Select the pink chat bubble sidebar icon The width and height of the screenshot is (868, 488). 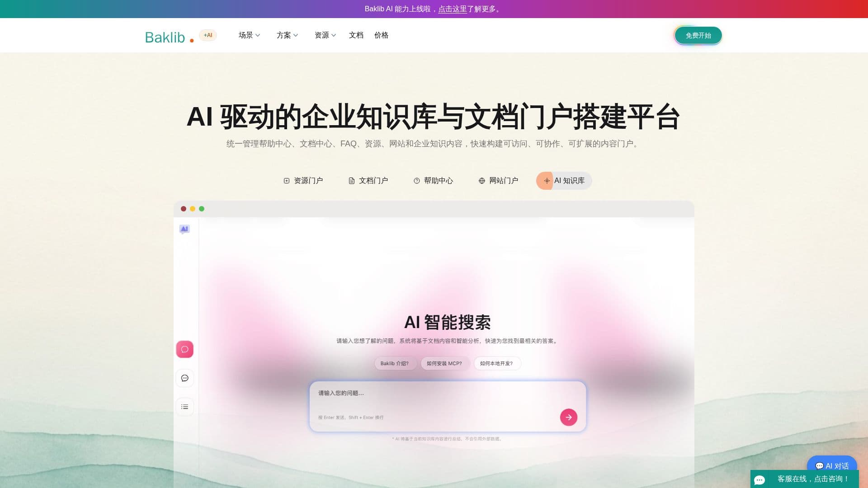pyautogui.click(x=184, y=349)
